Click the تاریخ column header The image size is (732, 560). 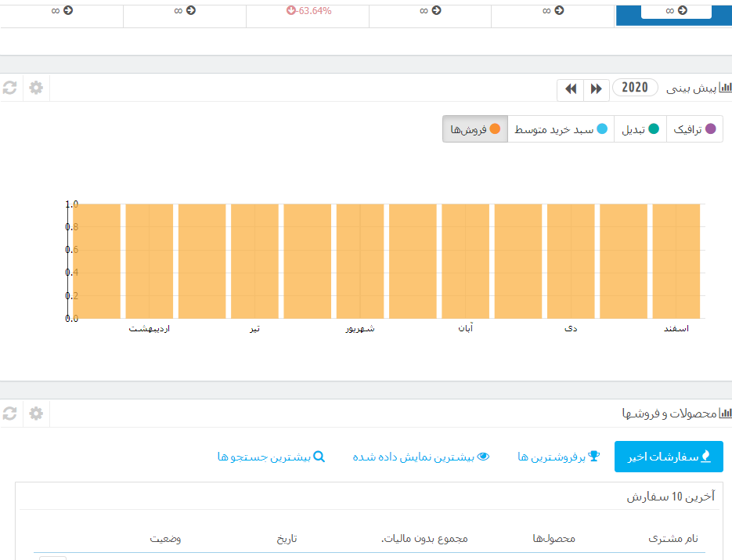pyautogui.click(x=287, y=539)
